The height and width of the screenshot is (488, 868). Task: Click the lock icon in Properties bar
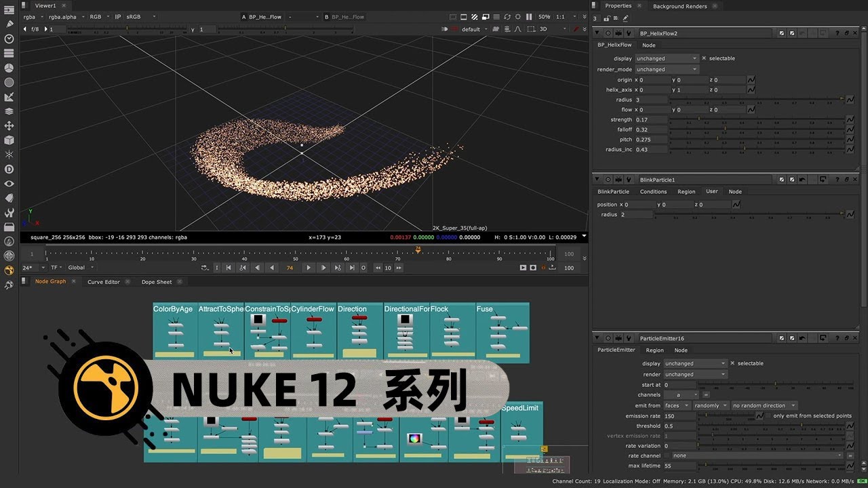pos(607,18)
